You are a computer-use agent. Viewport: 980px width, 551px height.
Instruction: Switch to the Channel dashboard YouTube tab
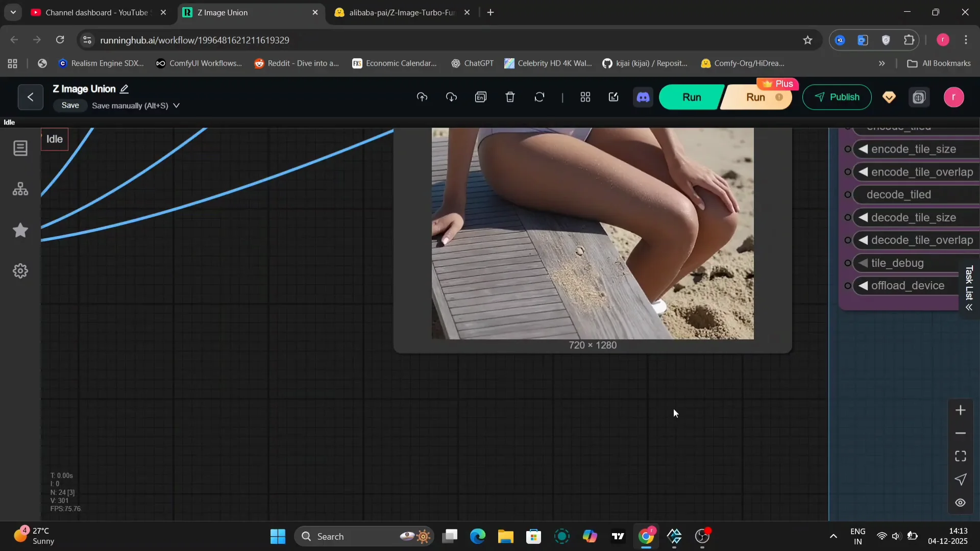tap(97, 12)
